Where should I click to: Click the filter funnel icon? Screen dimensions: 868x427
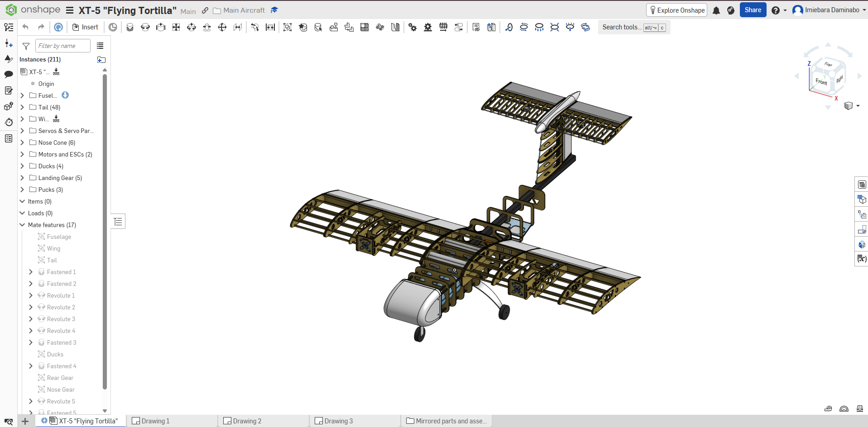26,46
